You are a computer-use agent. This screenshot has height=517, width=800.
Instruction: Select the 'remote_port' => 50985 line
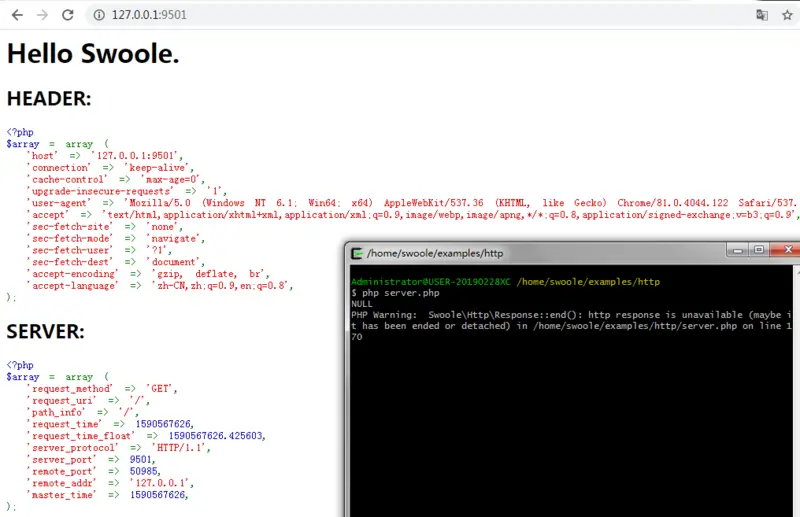[x=93, y=471]
